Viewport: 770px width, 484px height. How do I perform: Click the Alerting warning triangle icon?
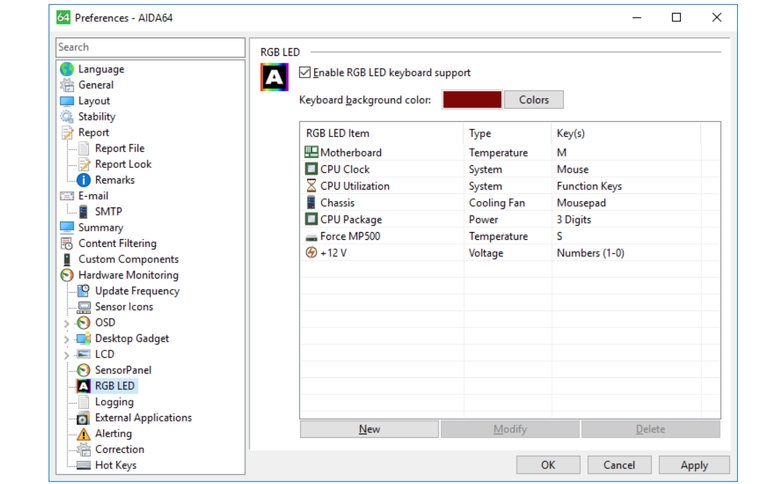(x=83, y=434)
